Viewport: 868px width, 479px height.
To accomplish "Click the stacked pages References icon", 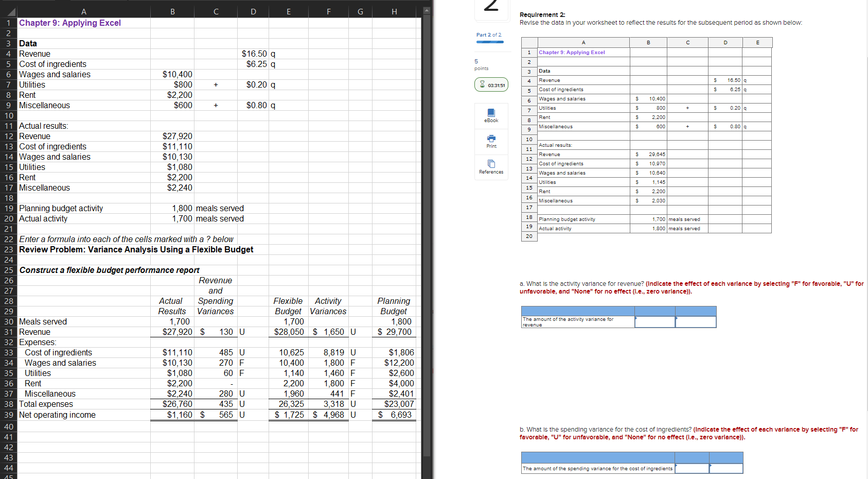I will tap(491, 164).
